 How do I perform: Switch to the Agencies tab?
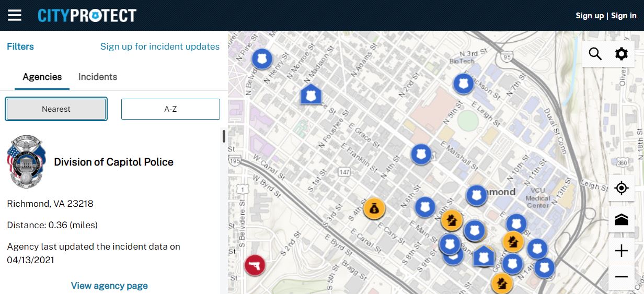tap(42, 77)
